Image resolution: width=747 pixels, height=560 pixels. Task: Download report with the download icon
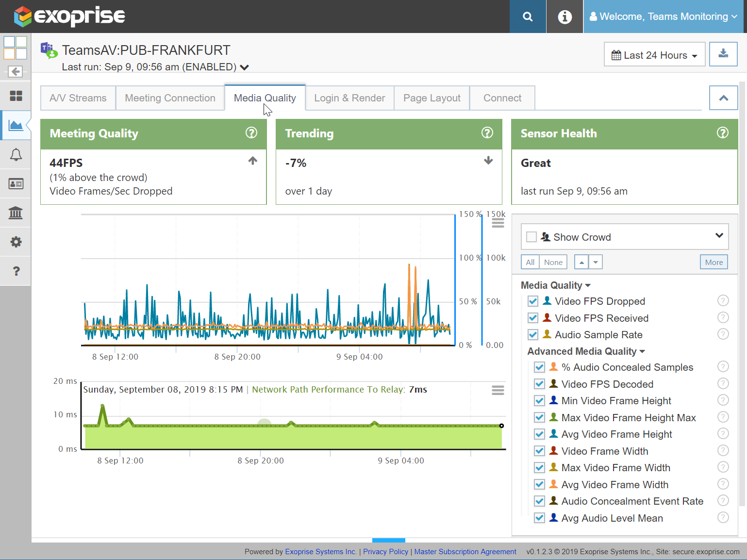723,54
